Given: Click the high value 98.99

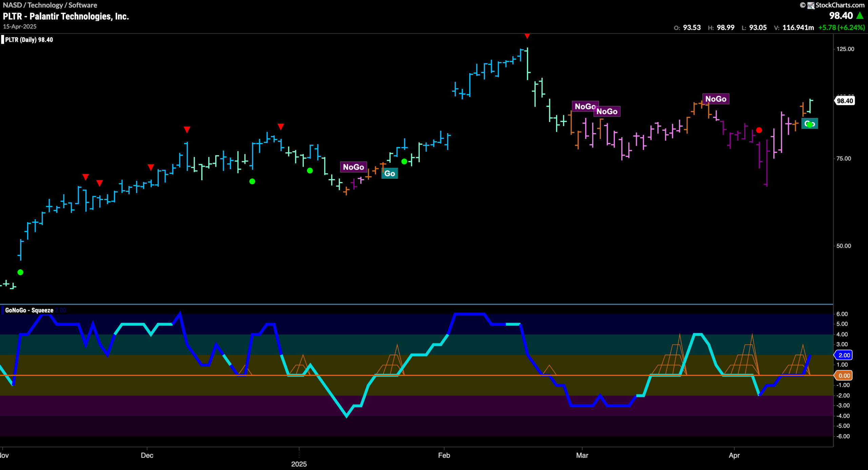Looking at the screenshot, I should point(726,27).
